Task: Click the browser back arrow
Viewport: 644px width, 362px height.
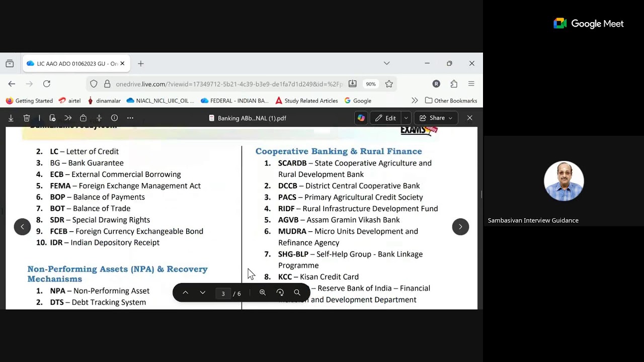Action: (x=12, y=84)
